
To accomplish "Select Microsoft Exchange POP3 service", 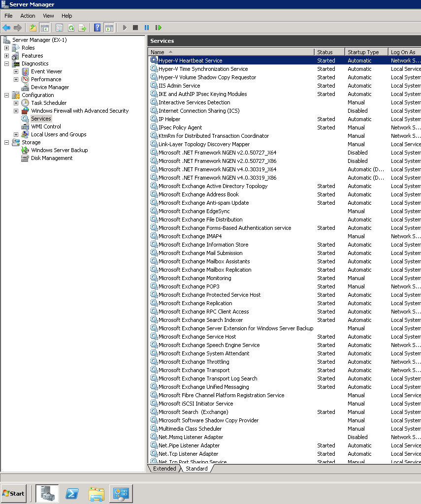I will point(285,286).
